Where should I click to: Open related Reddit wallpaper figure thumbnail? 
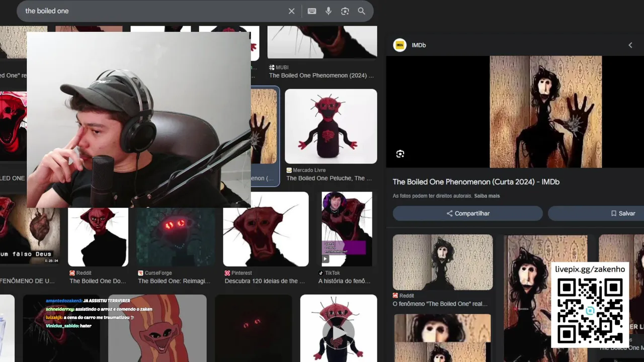point(443,262)
